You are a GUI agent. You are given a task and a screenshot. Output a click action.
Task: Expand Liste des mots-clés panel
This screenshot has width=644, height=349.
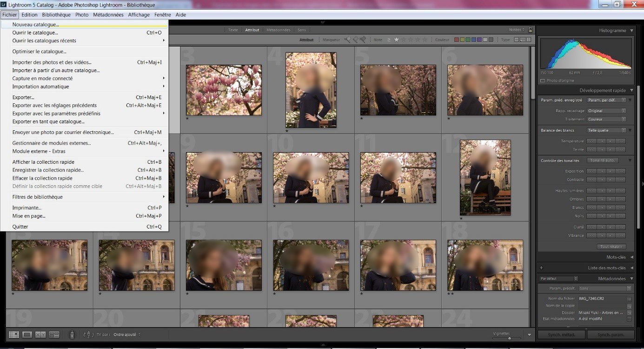(x=632, y=268)
